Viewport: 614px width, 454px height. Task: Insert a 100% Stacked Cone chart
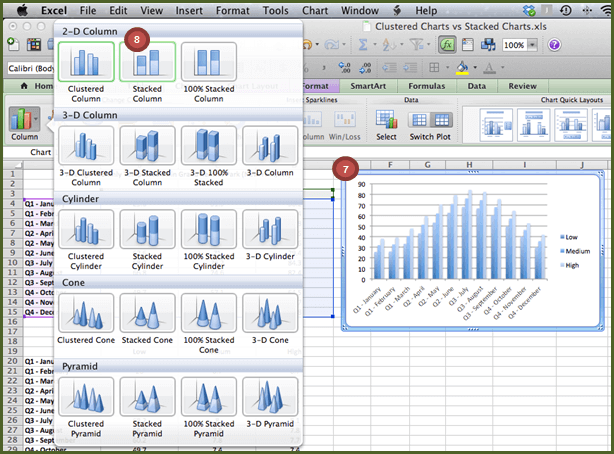click(x=209, y=313)
